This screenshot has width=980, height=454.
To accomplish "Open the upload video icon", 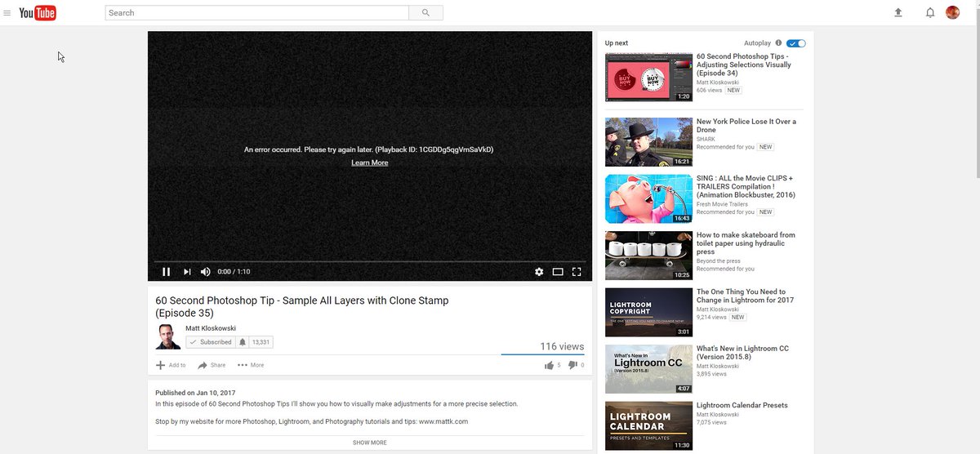I will [898, 12].
